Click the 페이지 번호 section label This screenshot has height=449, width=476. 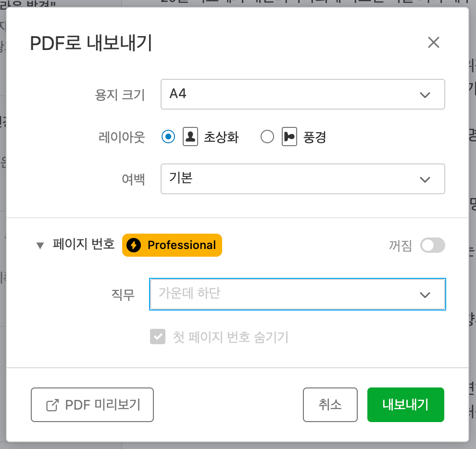click(x=84, y=245)
